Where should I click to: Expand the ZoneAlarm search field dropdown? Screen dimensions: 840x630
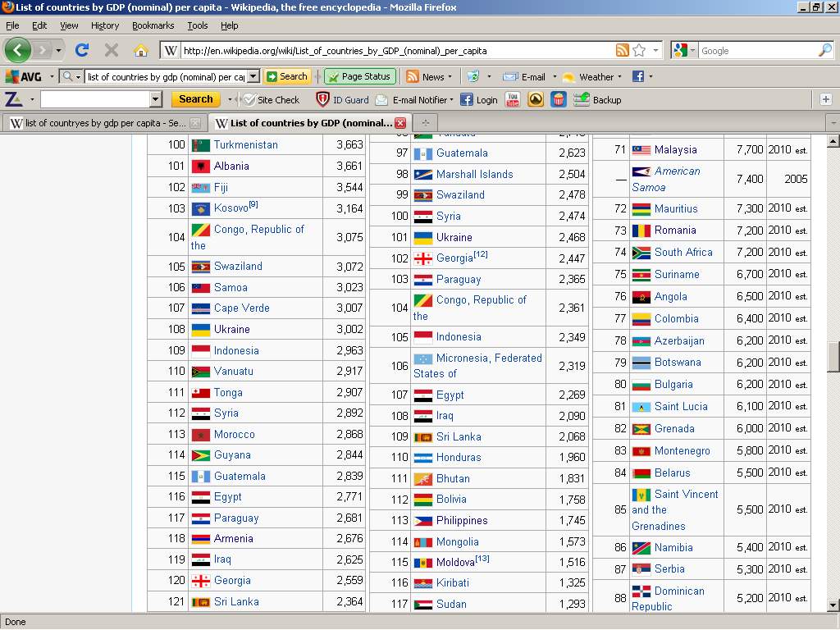(156, 99)
